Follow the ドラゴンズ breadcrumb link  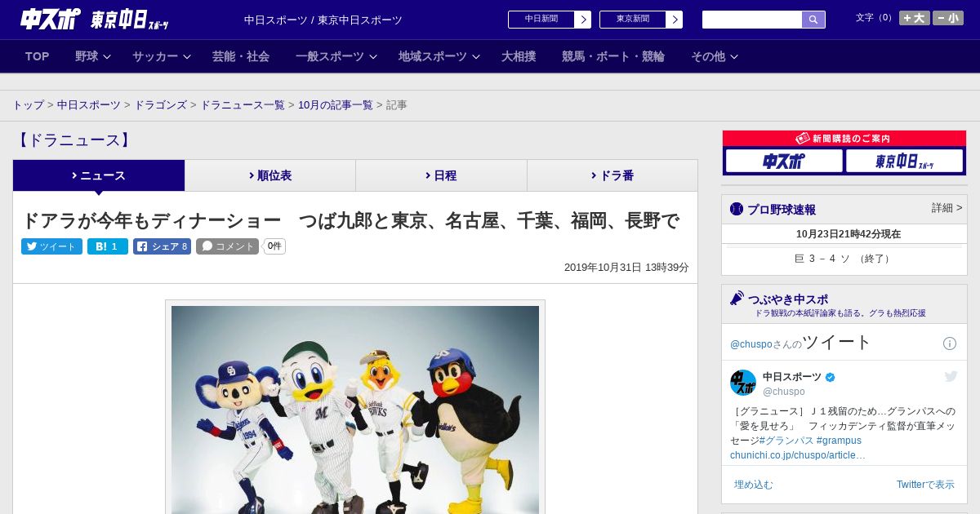[160, 105]
